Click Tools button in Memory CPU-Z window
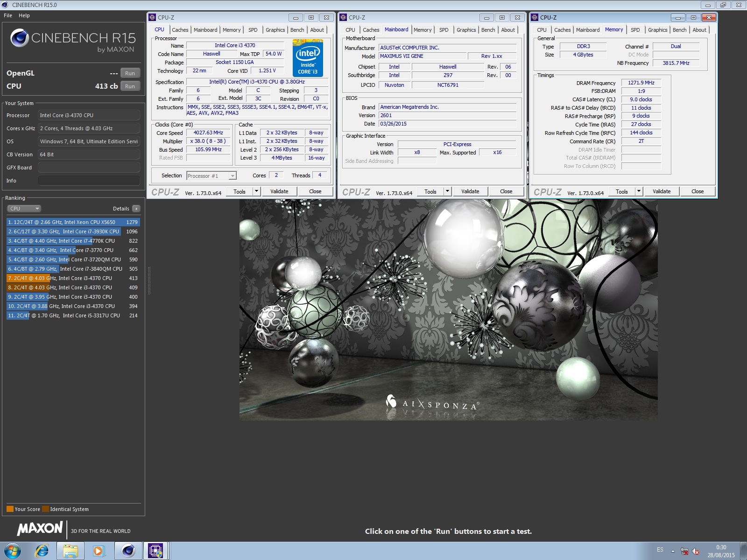The width and height of the screenshot is (747, 560). pos(622,191)
